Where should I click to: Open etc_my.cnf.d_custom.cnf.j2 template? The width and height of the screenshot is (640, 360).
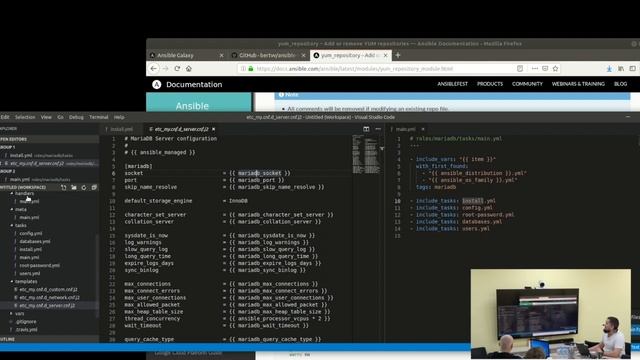click(x=48, y=289)
